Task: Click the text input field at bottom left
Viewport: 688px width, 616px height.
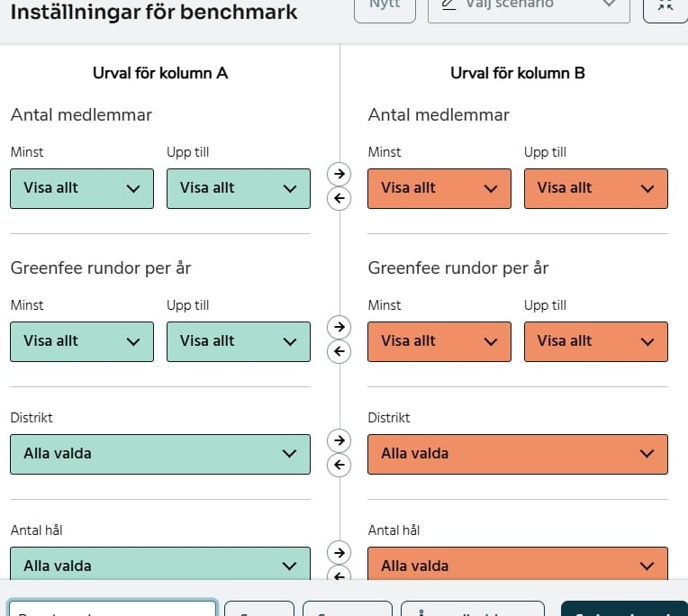Action: click(x=112, y=610)
